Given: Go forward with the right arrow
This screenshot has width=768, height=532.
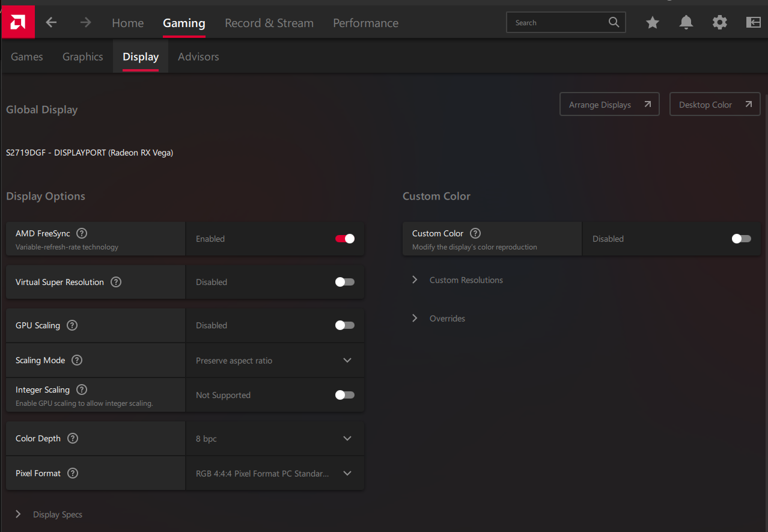Looking at the screenshot, I should (x=86, y=22).
